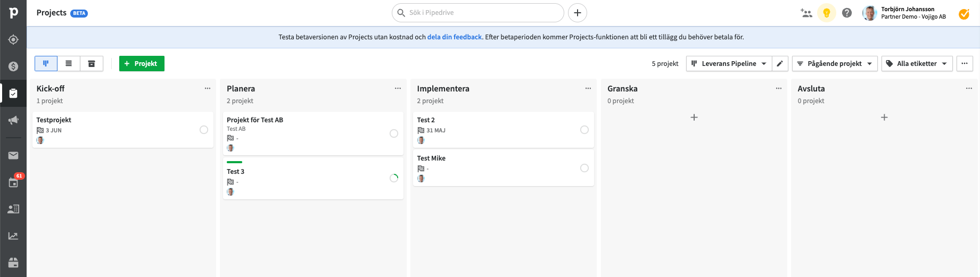Screen dimensions: 980x277
Task: Click the Sales Assistant lightbulb icon
Action: tap(826, 13)
